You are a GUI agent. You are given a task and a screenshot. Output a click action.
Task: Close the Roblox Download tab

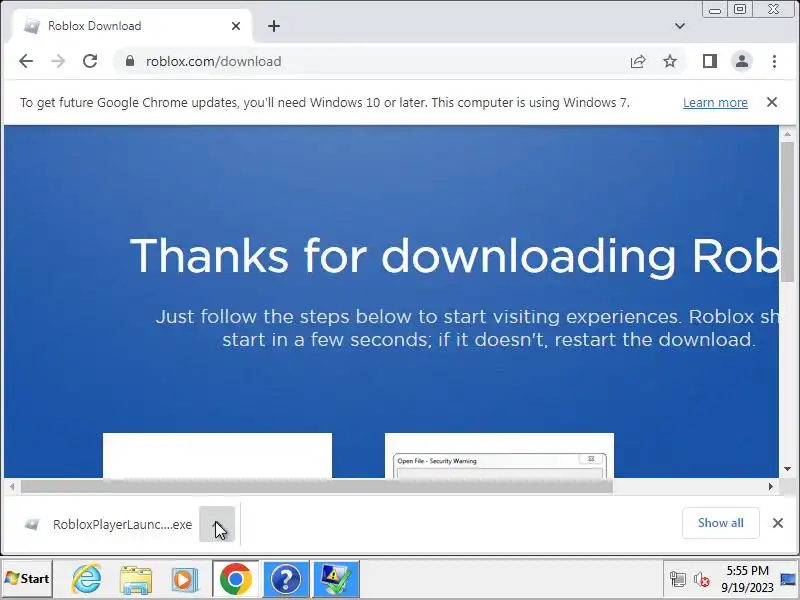[x=236, y=26]
